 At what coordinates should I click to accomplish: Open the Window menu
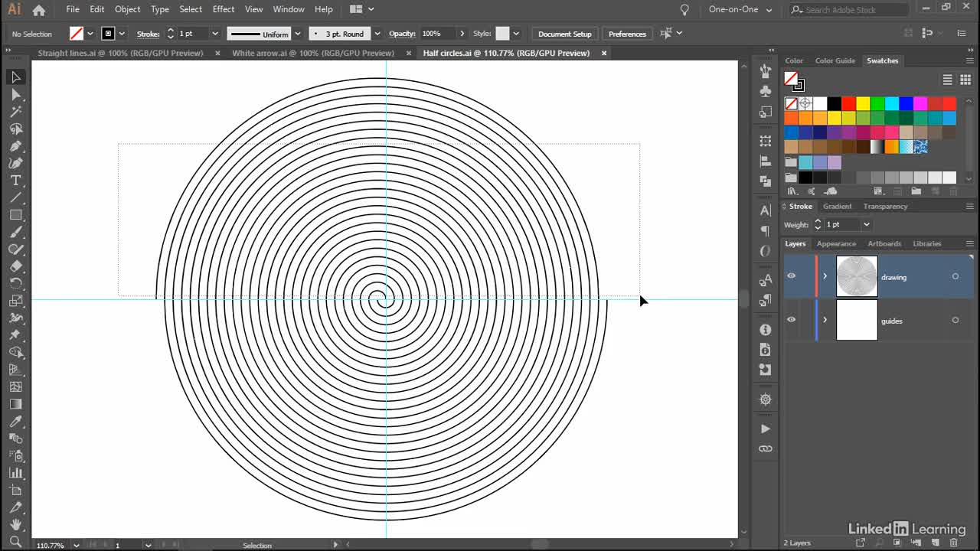(289, 9)
